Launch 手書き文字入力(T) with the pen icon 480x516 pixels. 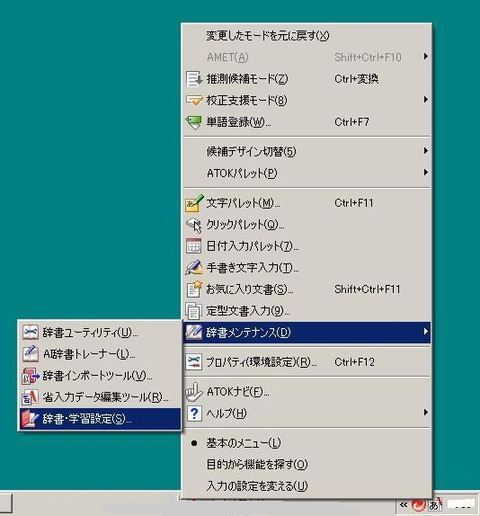[194, 268]
